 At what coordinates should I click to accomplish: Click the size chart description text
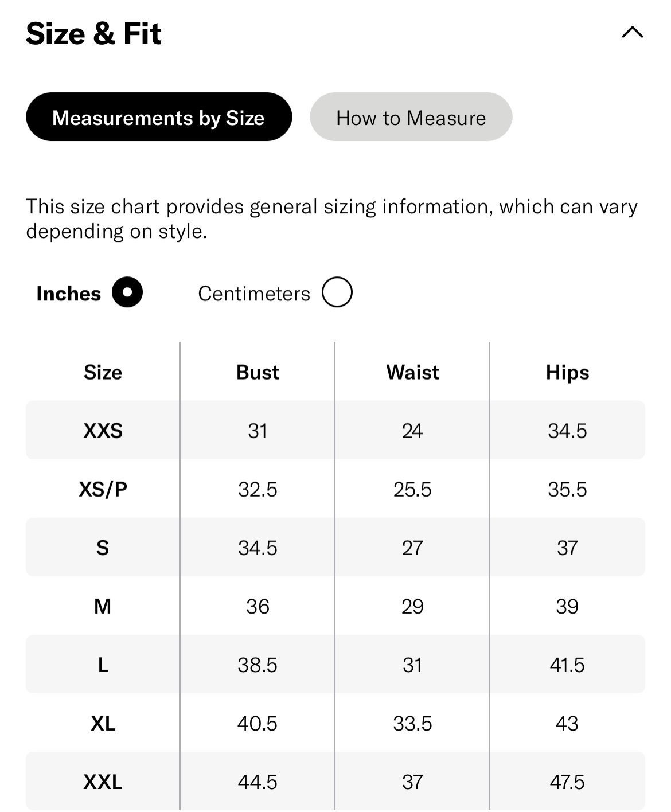click(x=331, y=218)
